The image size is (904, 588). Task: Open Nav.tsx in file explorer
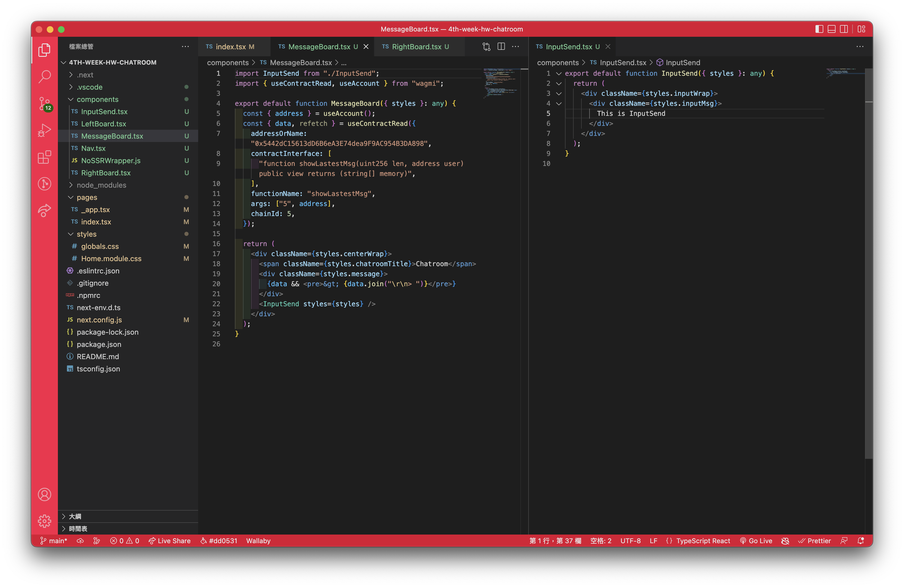tap(93, 148)
